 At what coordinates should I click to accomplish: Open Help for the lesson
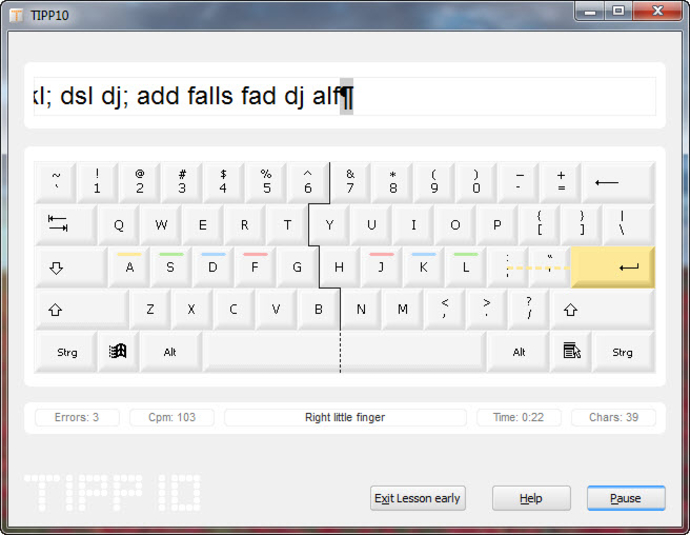pos(531,498)
